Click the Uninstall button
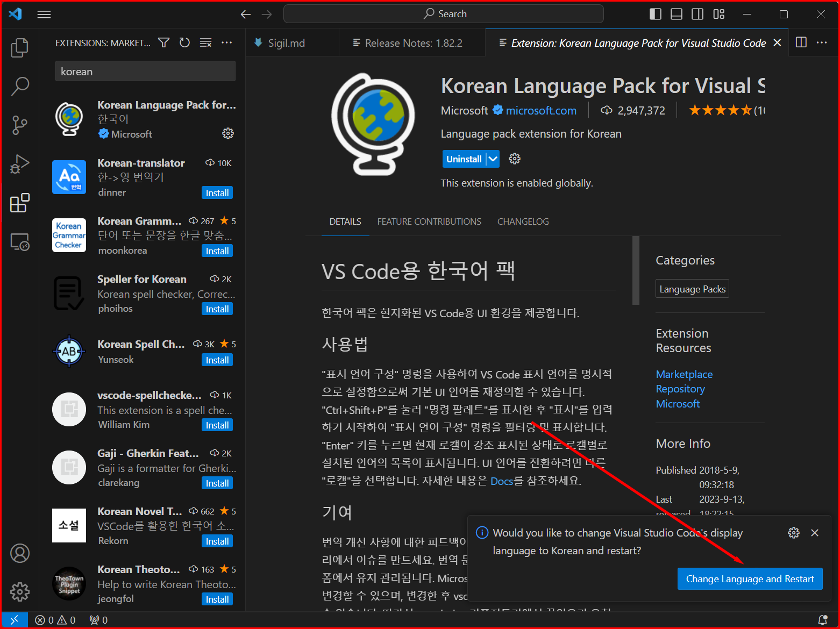 pyautogui.click(x=464, y=159)
